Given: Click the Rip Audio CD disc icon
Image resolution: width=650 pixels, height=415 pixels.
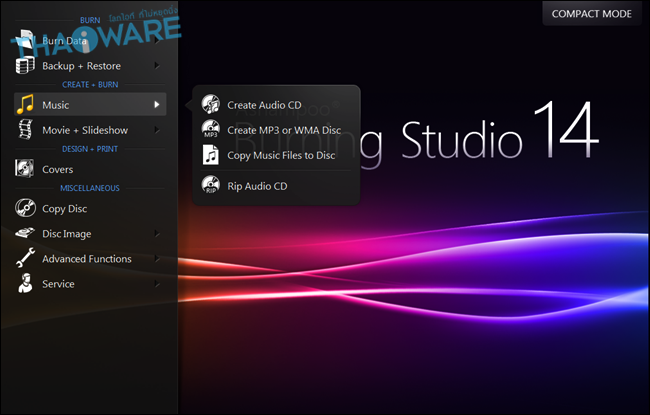Looking at the screenshot, I should (x=211, y=185).
